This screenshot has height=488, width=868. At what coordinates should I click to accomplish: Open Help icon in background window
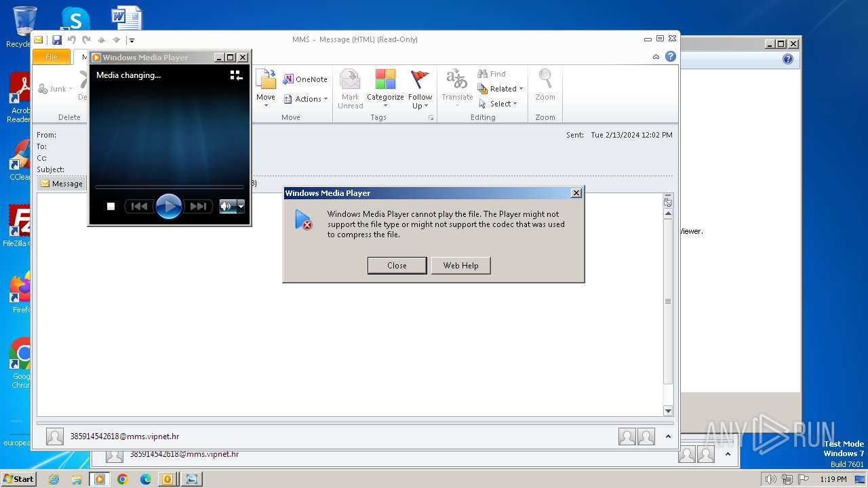[787, 60]
